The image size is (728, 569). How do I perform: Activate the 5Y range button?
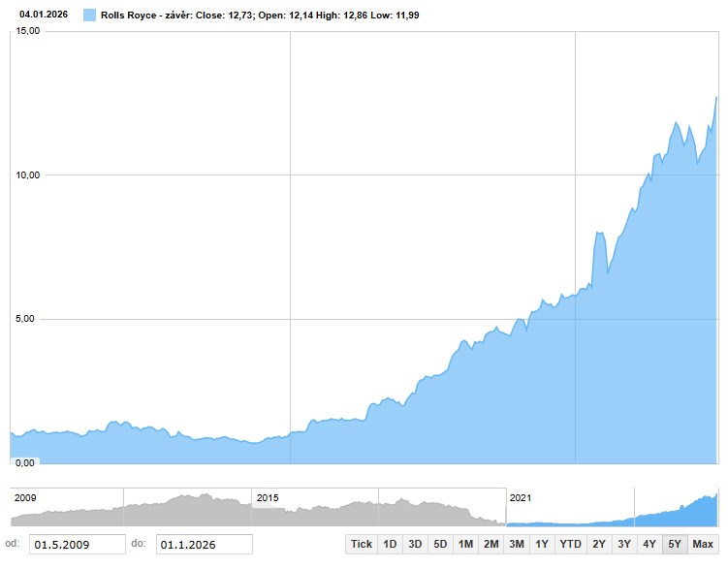(x=675, y=544)
